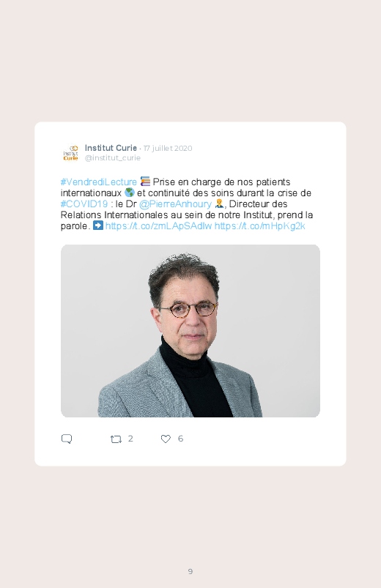This screenshot has width=381, height=588.
Task: Open the portrait photo in the tweet
Action: [190, 331]
